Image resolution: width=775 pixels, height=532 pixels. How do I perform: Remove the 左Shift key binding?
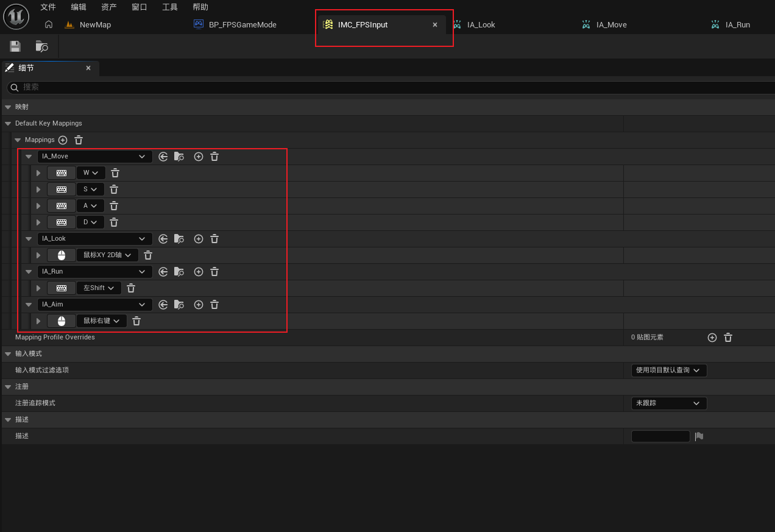pos(131,288)
